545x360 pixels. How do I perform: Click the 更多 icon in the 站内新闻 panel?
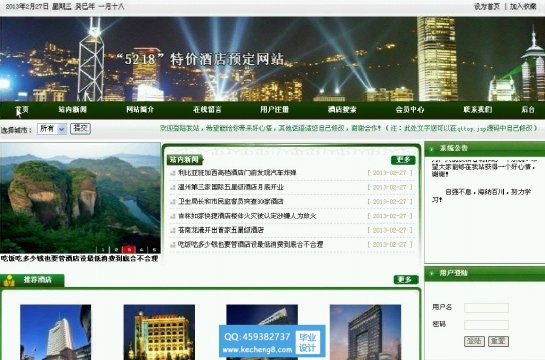point(403,160)
